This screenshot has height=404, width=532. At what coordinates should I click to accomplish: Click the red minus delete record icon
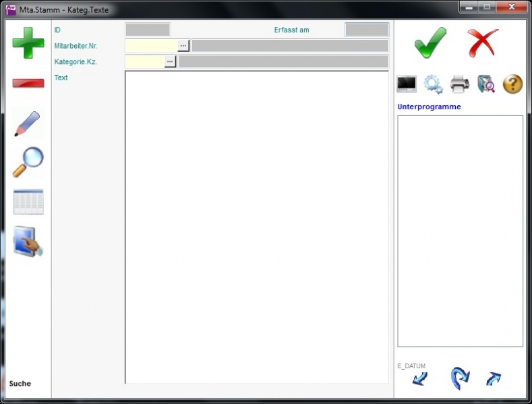click(28, 83)
